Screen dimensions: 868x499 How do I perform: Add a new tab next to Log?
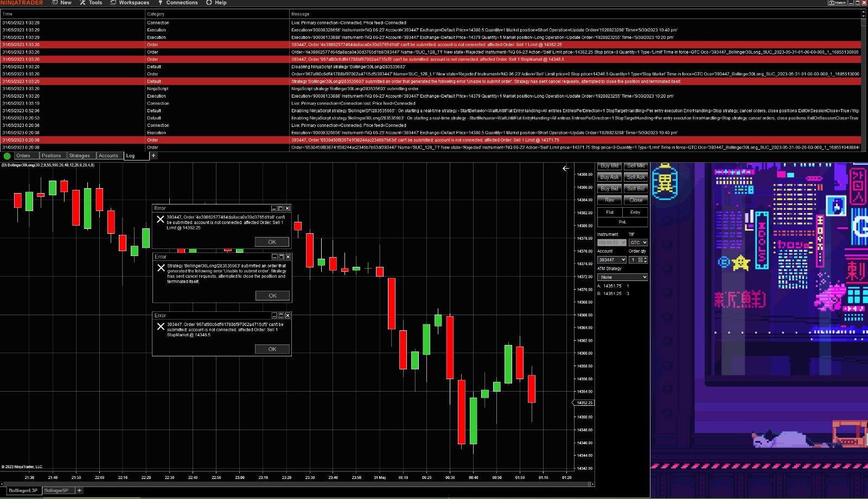154,156
